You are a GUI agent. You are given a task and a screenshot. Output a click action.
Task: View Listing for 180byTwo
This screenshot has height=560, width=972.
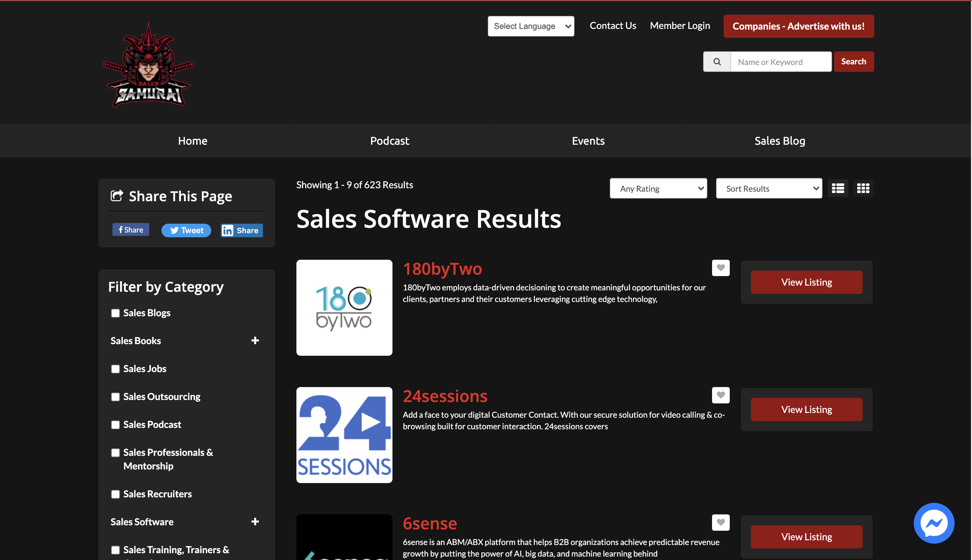[806, 282]
